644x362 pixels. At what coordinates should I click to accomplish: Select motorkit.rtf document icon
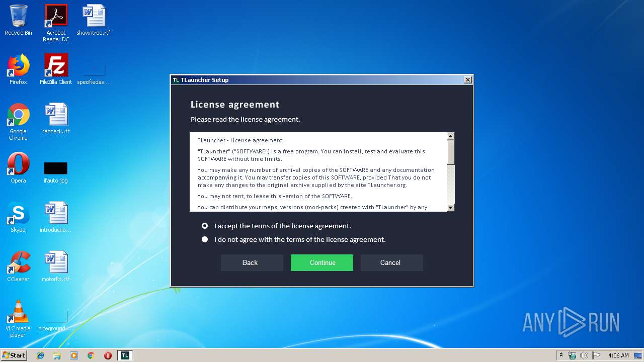pyautogui.click(x=56, y=266)
